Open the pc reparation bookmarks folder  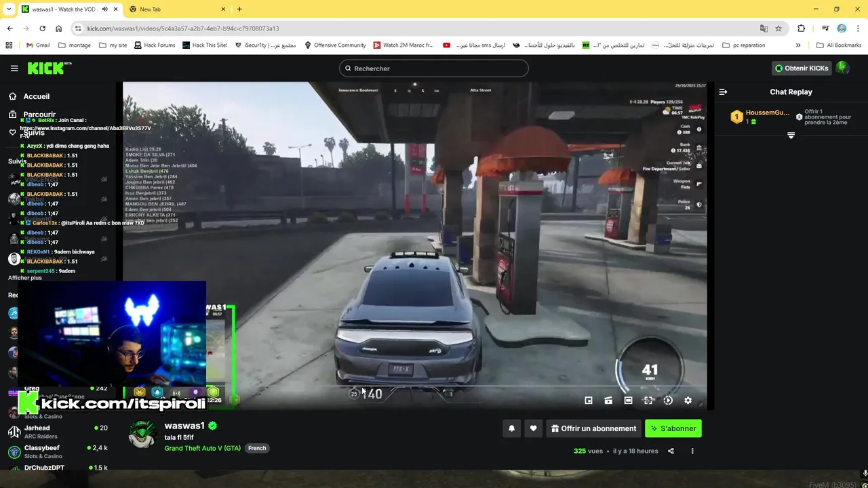click(744, 45)
